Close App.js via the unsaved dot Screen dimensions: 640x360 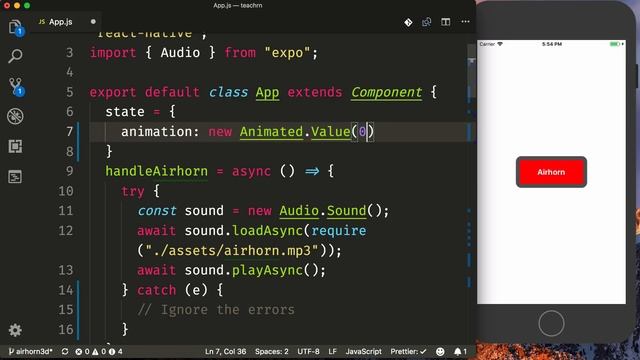coord(93,22)
